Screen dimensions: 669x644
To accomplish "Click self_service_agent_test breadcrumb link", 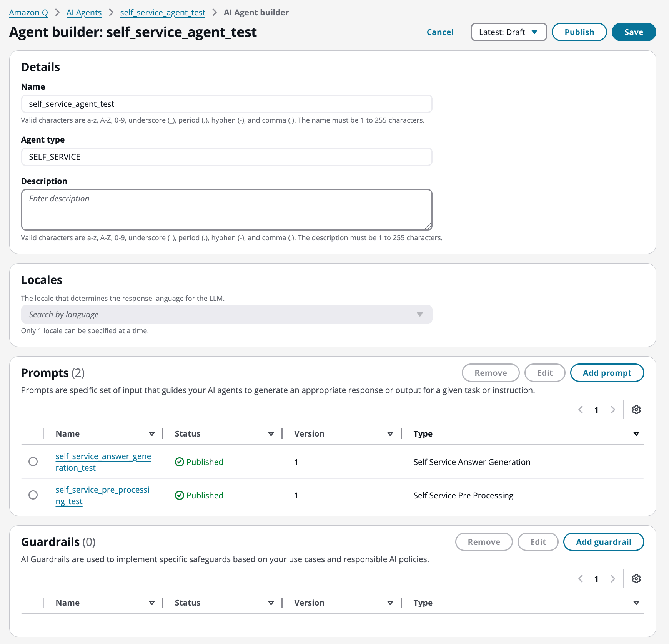I will [x=163, y=12].
